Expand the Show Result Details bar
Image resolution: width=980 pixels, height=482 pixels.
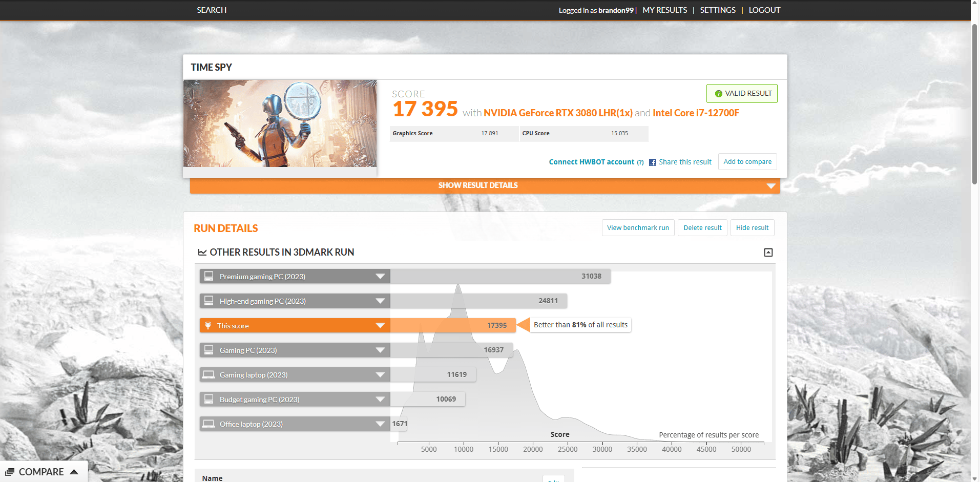tap(485, 185)
